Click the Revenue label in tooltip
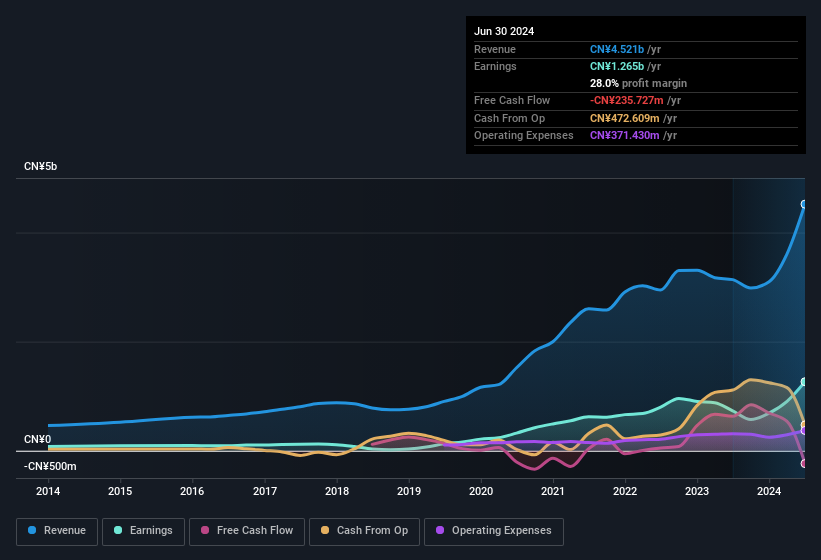The height and width of the screenshot is (560, 821). pos(495,49)
